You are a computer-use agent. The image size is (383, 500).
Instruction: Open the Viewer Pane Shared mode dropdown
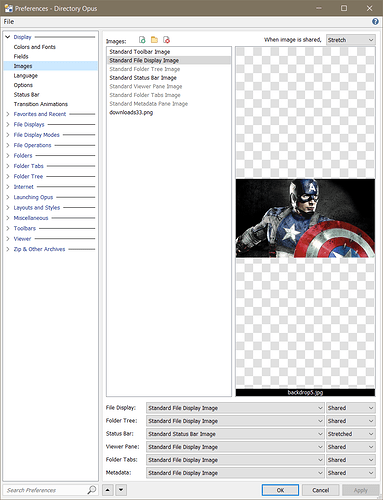(x=350, y=447)
